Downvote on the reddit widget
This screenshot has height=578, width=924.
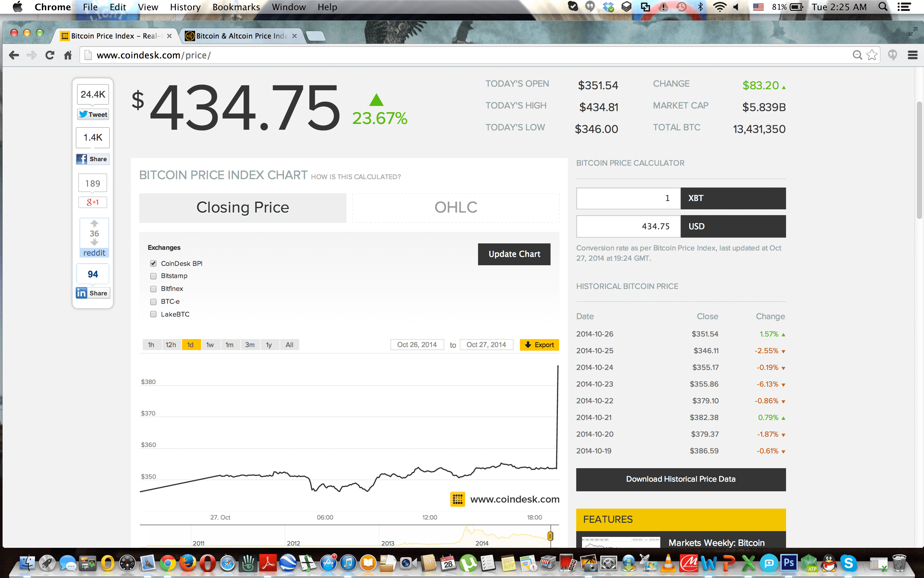(x=94, y=242)
